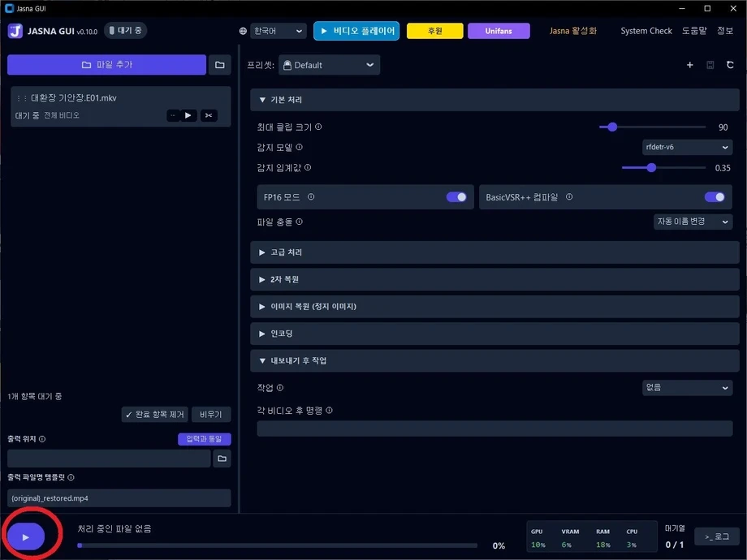
Task: Click the 최대 클립 크기 slider handle
Action: pos(612,127)
